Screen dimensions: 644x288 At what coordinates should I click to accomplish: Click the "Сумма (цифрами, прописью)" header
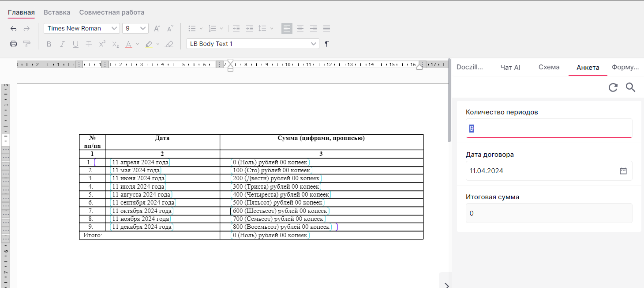pyautogui.click(x=321, y=138)
